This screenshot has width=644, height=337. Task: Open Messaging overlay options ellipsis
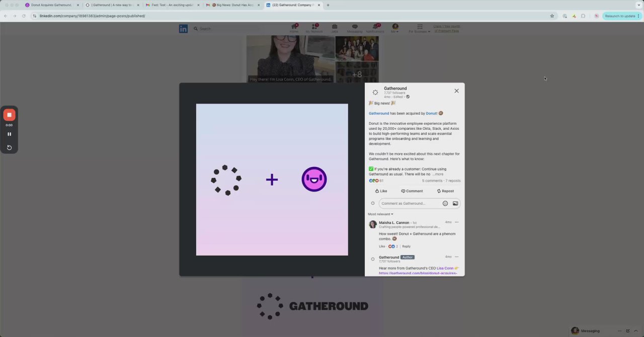tap(620, 330)
